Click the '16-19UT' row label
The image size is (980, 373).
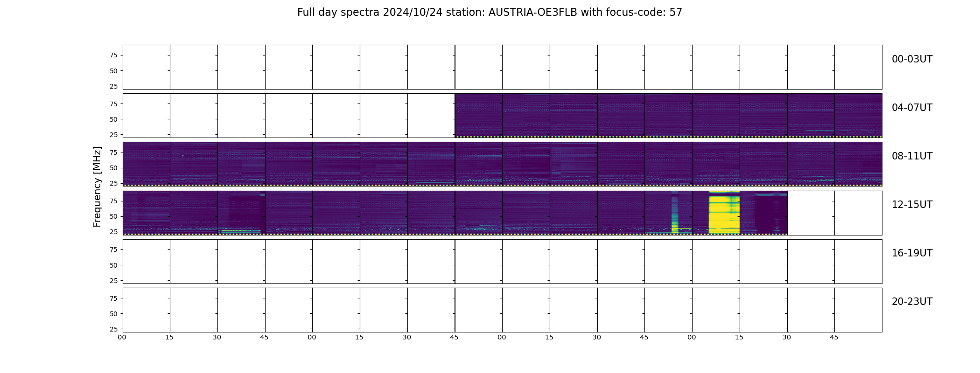click(x=912, y=253)
